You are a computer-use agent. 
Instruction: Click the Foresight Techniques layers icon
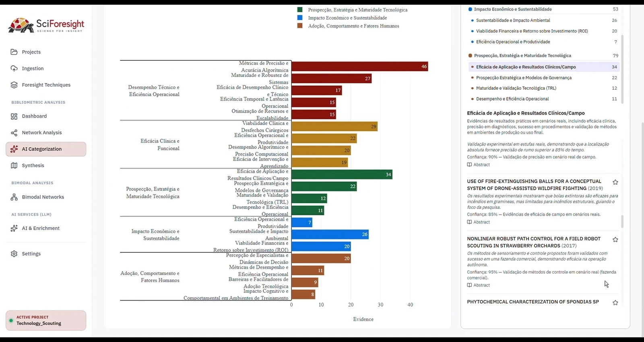click(14, 85)
